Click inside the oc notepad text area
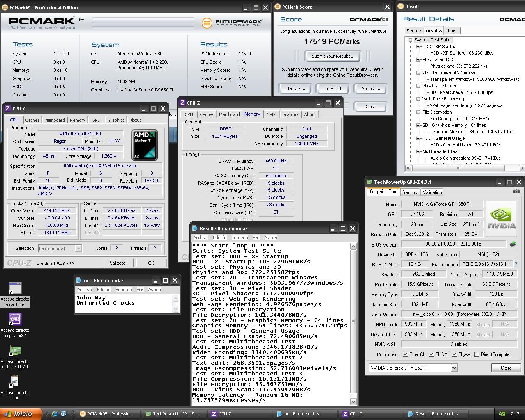The image size is (525, 420). 124,304
